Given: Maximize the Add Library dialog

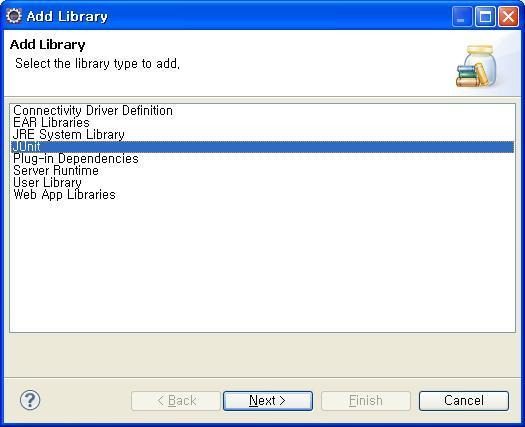Looking at the screenshot, I should click(485, 16).
